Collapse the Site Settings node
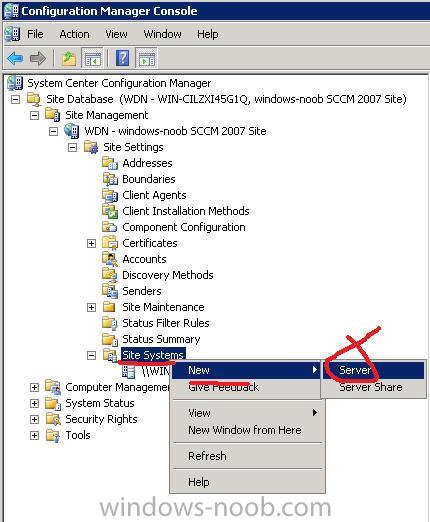The width and height of the screenshot is (430, 522). [72, 147]
